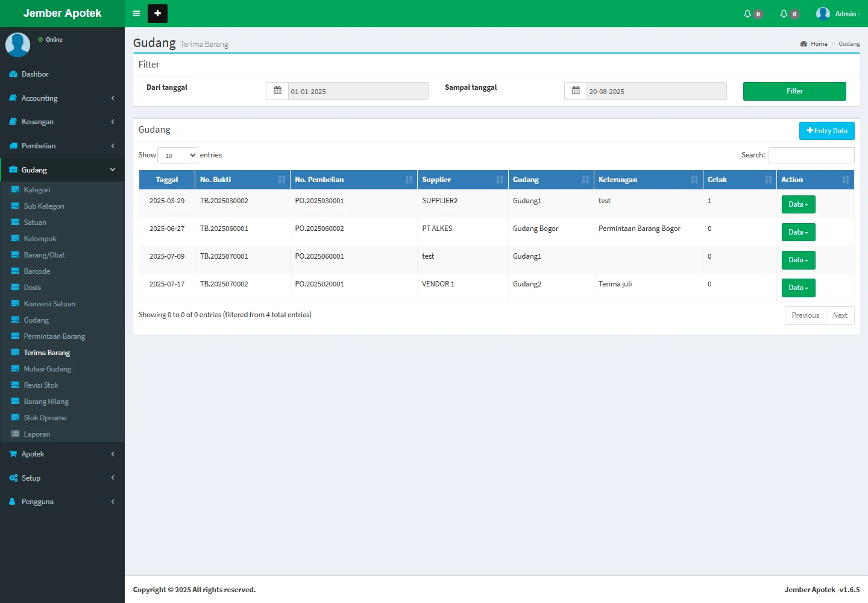The image size is (868, 603).
Task: Click the Entry Data button
Action: point(826,131)
